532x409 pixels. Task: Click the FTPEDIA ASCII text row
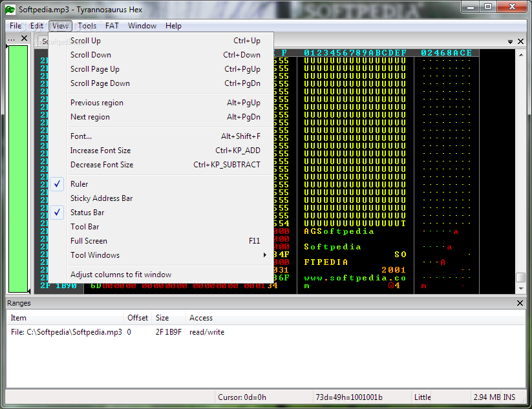coord(326,262)
